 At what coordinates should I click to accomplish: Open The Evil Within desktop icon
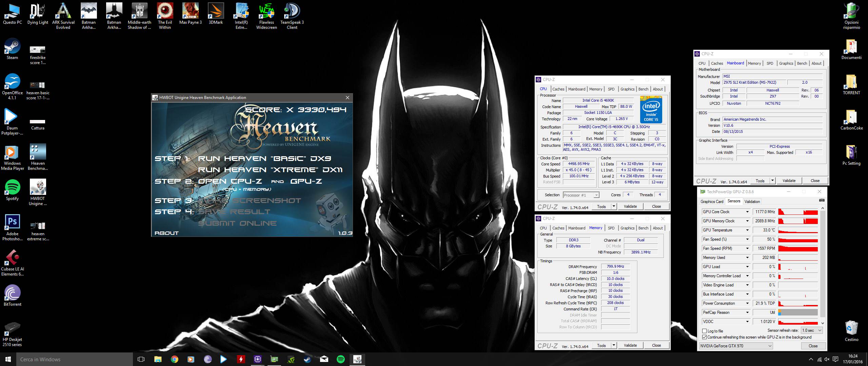[x=165, y=16]
